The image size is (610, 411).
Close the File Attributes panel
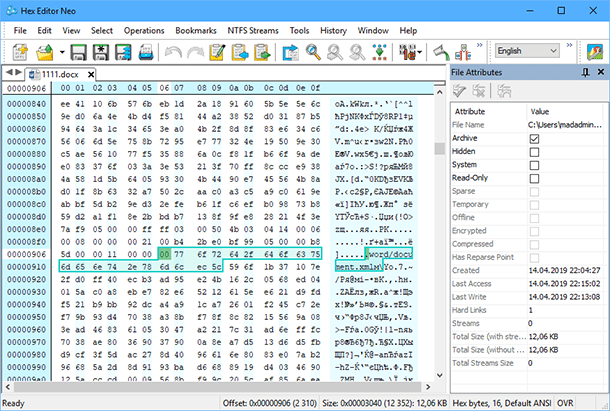601,72
